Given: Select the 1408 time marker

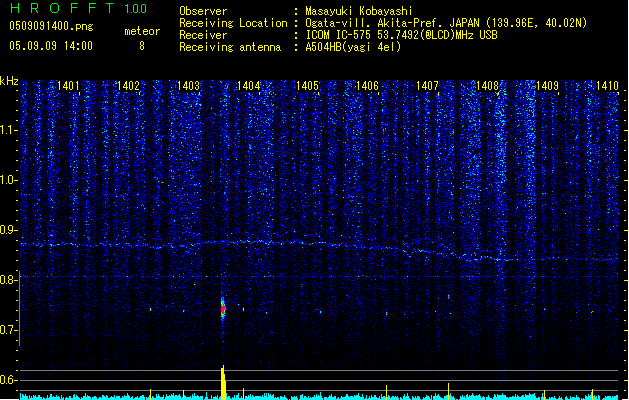Looking at the screenshot, I should (487, 87).
